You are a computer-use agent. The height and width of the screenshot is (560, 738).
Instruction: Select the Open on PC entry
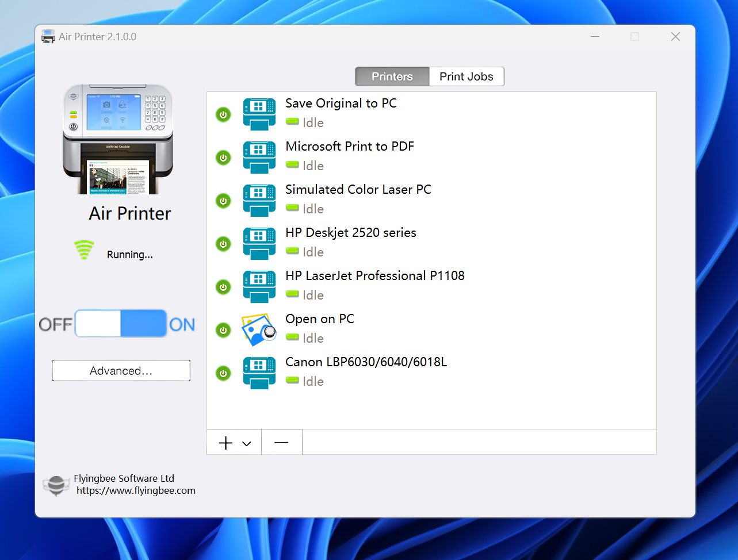coord(431,330)
